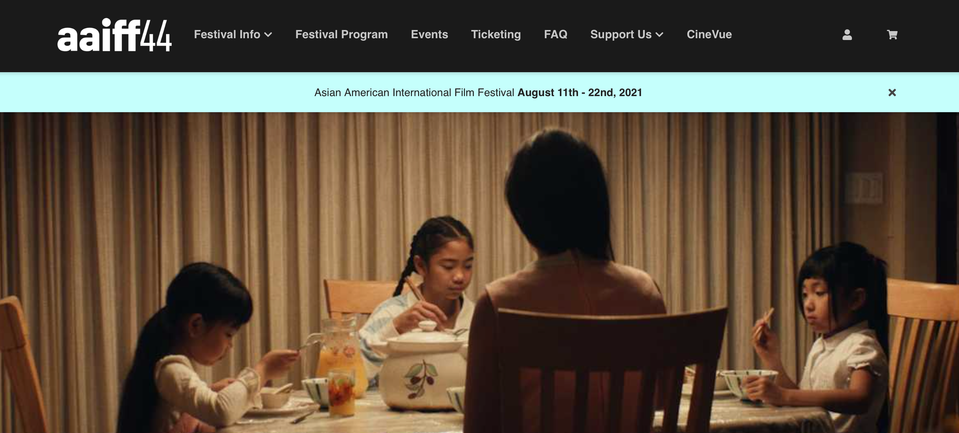959x433 pixels.
Task: Open the Festival Info menu label
Action: (227, 35)
